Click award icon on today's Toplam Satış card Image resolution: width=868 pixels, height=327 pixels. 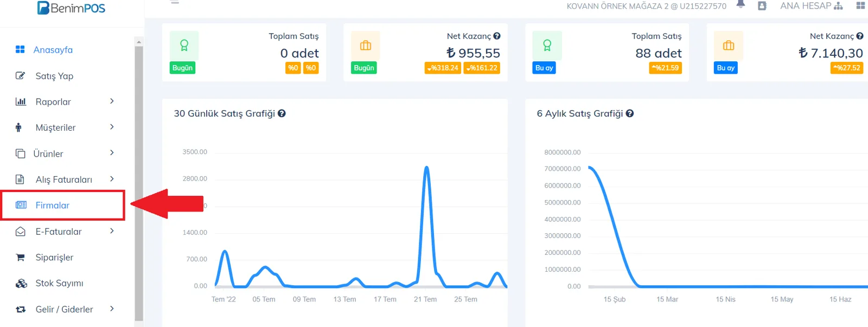pyautogui.click(x=184, y=46)
